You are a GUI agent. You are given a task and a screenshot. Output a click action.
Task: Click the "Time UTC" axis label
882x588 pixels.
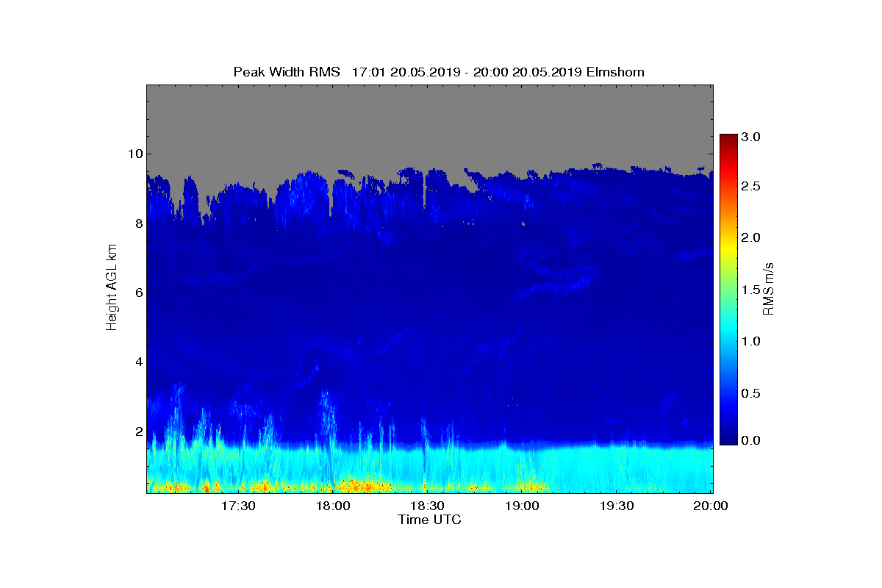(x=429, y=520)
